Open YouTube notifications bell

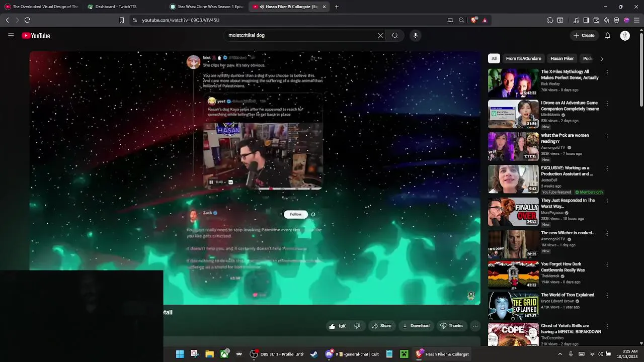pyautogui.click(x=607, y=35)
